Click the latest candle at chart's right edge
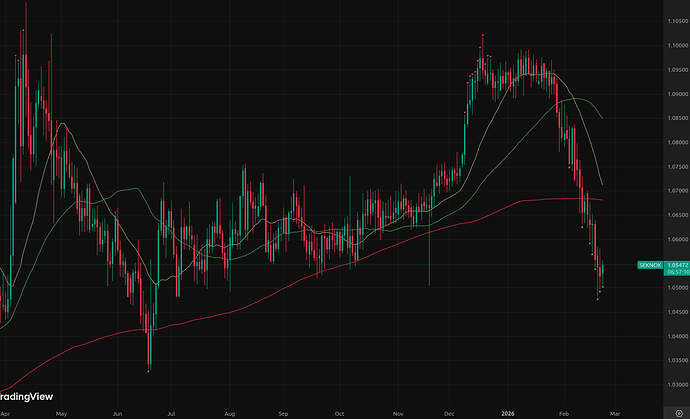 coord(603,270)
